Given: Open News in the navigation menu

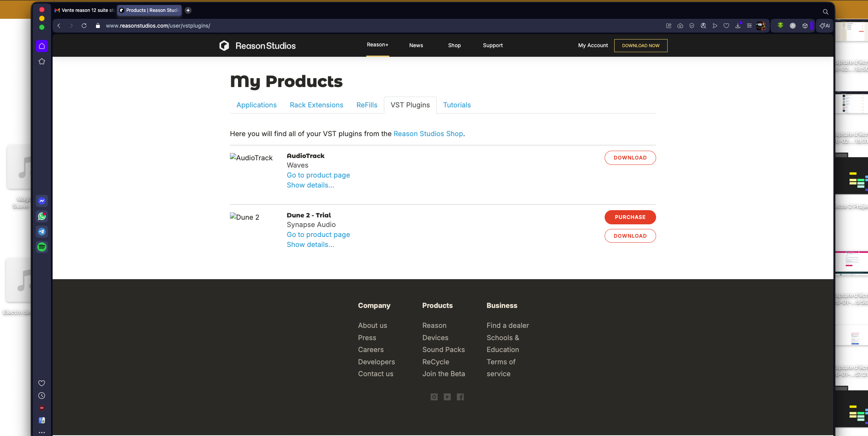Looking at the screenshot, I should pyautogui.click(x=416, y=45).
